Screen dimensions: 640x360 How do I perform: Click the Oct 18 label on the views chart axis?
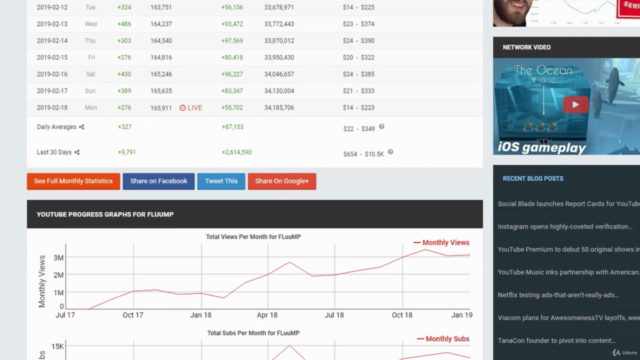click(x=402, y=315)
